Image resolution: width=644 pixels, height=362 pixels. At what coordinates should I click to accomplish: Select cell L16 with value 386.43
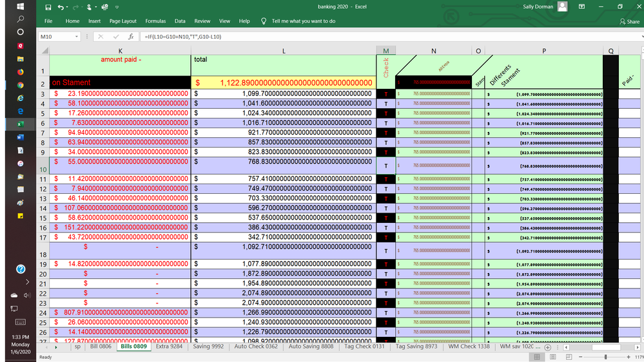284,227
